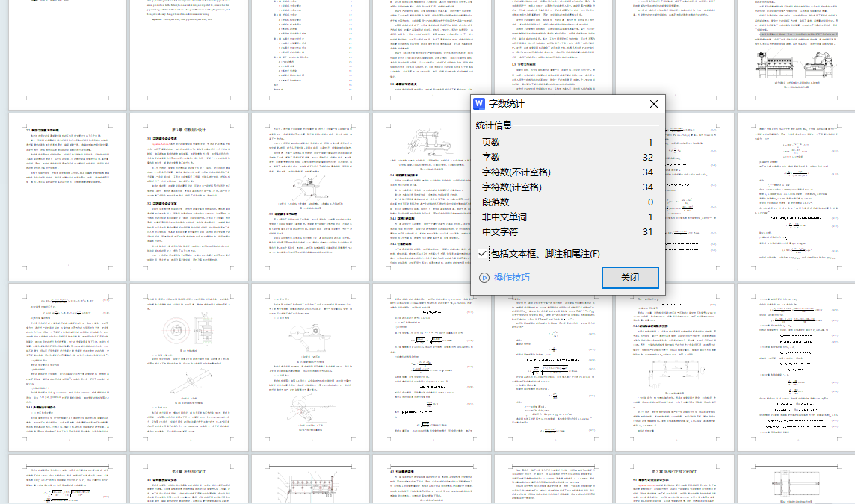Click the WPS Writer icon in dialog title

pos(479,104)
